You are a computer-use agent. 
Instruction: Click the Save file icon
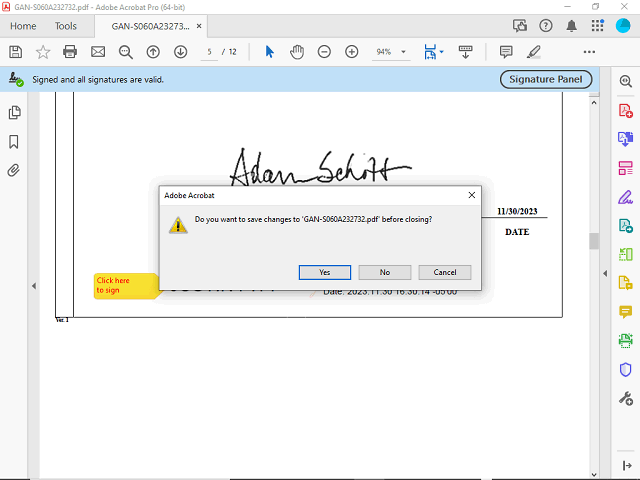pos(16,52)
